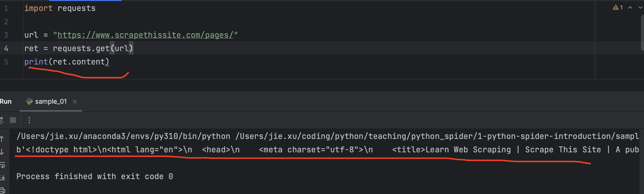Image resolution: width=644 pixels, height=194 pixels.
Task: Click 'Process finished with exit code 0'
Action: (95, 176)
